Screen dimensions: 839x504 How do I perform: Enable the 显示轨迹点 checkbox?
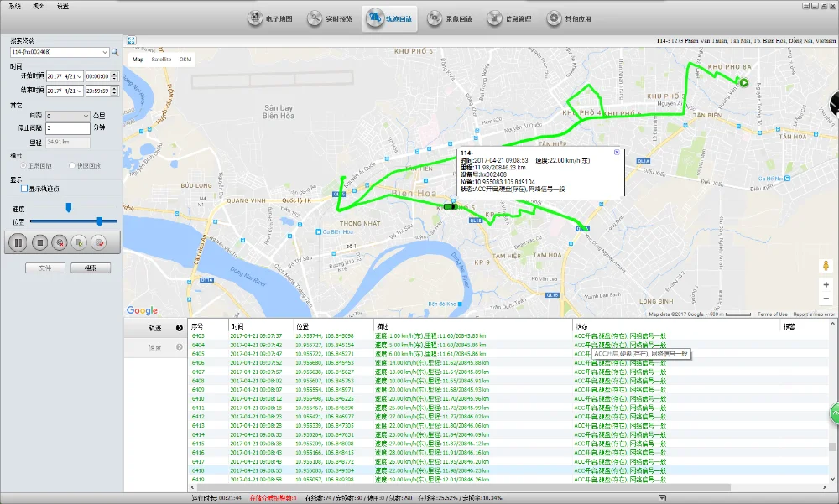(x=25, y=189)
